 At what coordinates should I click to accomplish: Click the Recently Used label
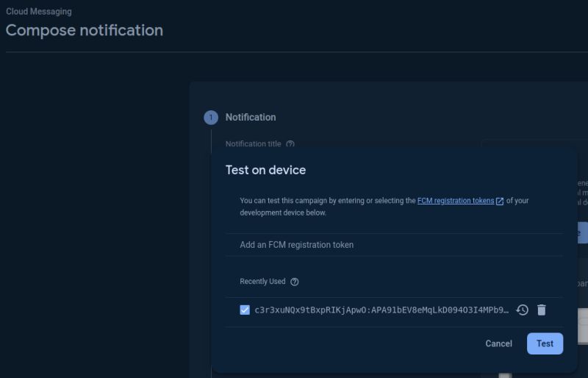(x=262, y=282)
